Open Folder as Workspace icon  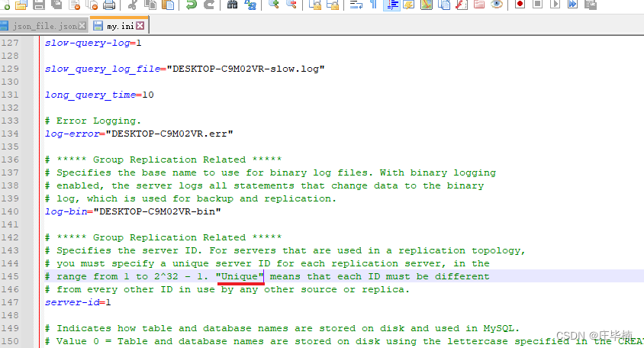point(479,4)
